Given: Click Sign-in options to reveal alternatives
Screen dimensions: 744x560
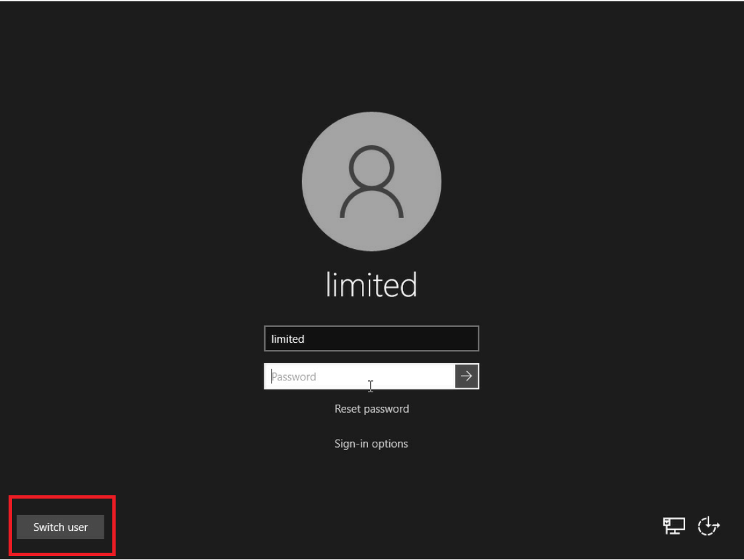Looking at the screenshot, I should point(371,443).
